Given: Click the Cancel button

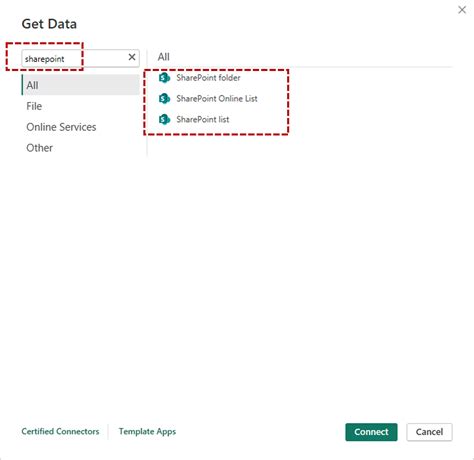Looking at the screenshot, I should pos(429,432).
